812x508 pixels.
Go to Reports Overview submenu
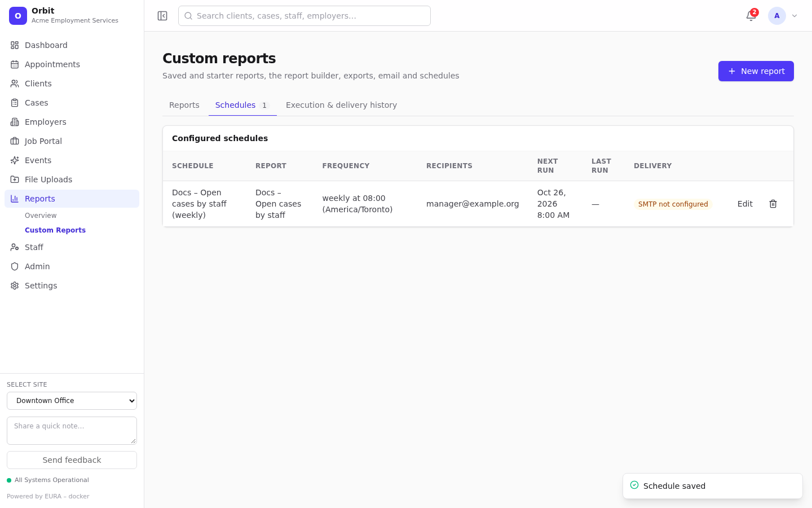[x=41, y=216]
